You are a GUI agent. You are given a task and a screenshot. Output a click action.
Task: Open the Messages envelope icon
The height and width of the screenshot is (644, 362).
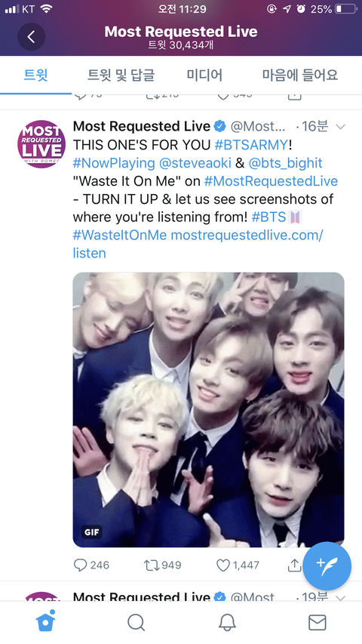coord(318,623)
